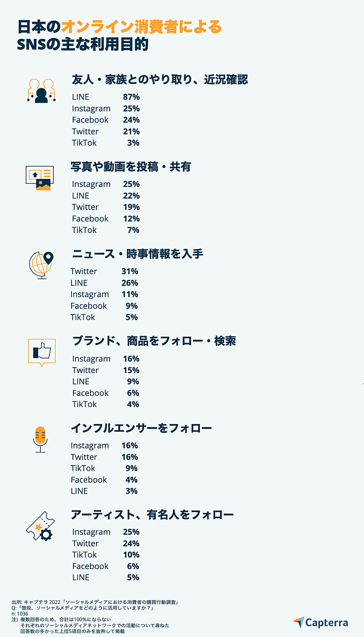Screen dimensions: 364x637
Task: Click the Capterra logo
Action: 320,622
